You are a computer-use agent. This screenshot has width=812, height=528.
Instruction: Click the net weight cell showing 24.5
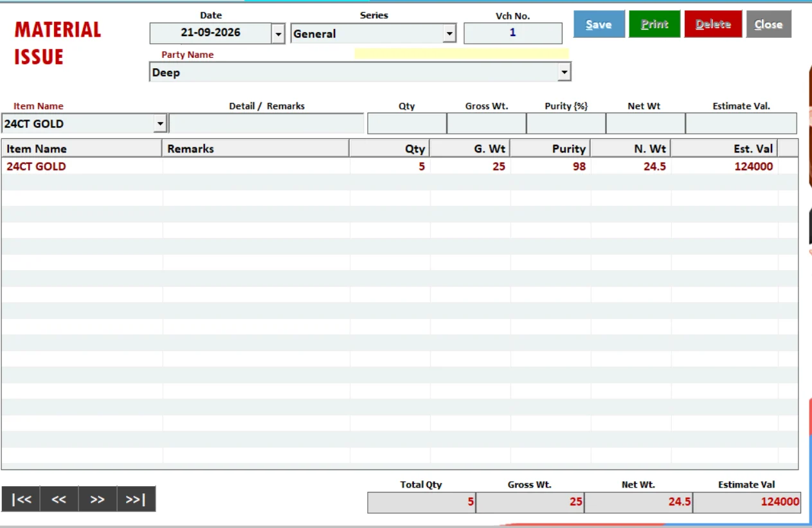click(x=631, y=167)
